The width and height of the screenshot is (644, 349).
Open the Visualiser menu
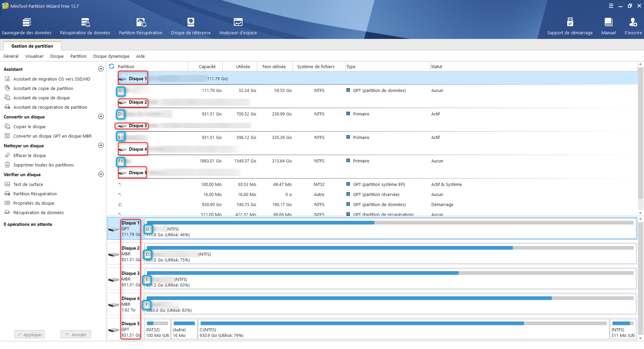pyautogui.click(x=34, y=56)
